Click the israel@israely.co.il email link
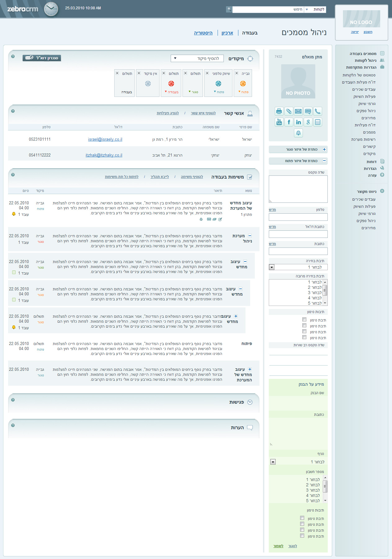This screenshot has height=559, width=392. tap(105, 139)
